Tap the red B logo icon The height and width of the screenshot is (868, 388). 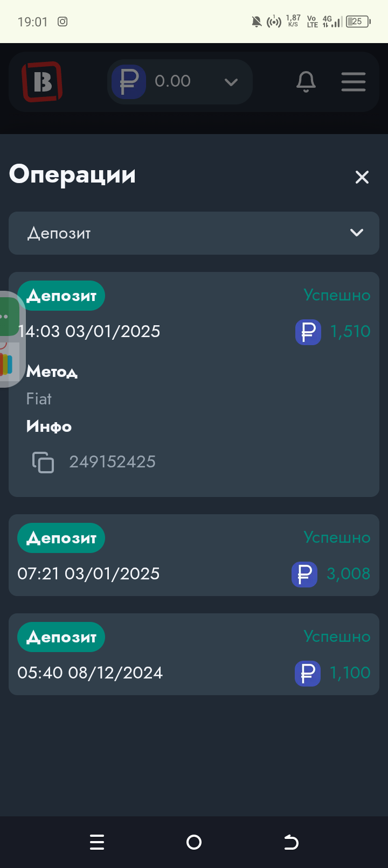(x=42, y=82)
